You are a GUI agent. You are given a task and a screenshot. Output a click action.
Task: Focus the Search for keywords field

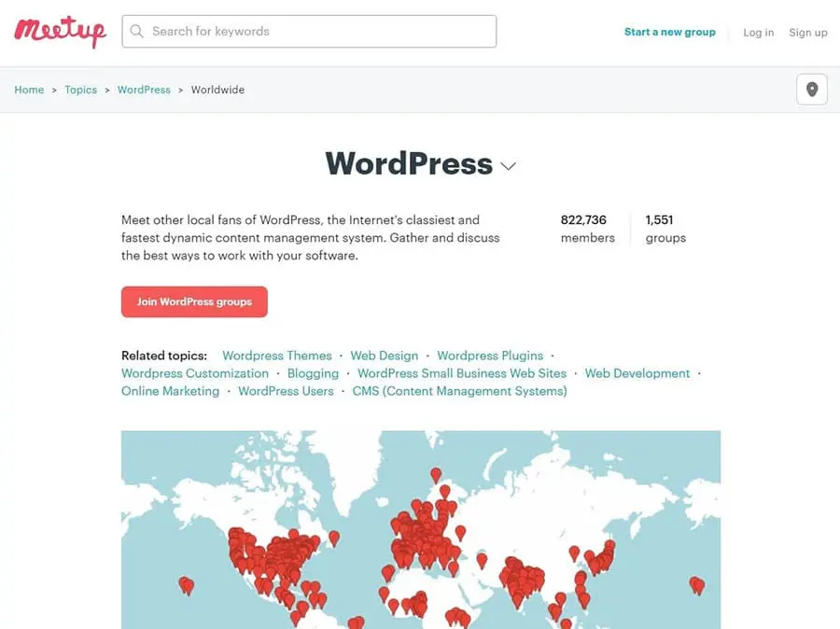[x=317, y=32]
